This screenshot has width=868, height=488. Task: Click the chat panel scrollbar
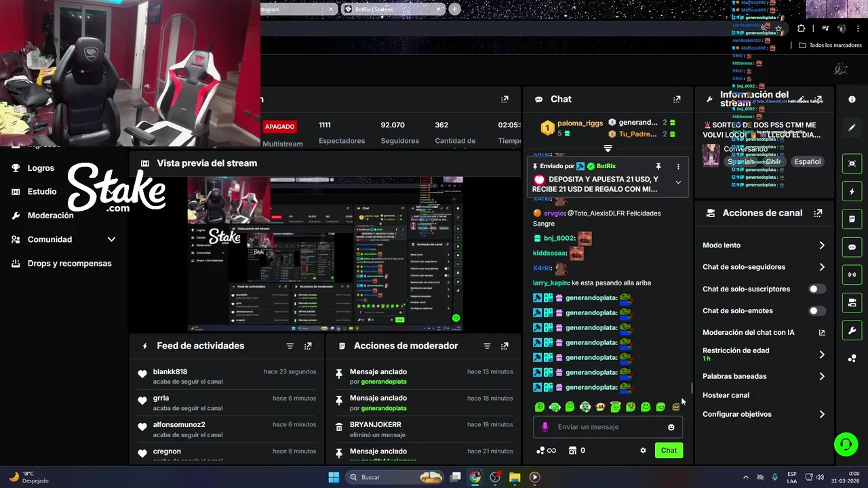coord(692,388)
